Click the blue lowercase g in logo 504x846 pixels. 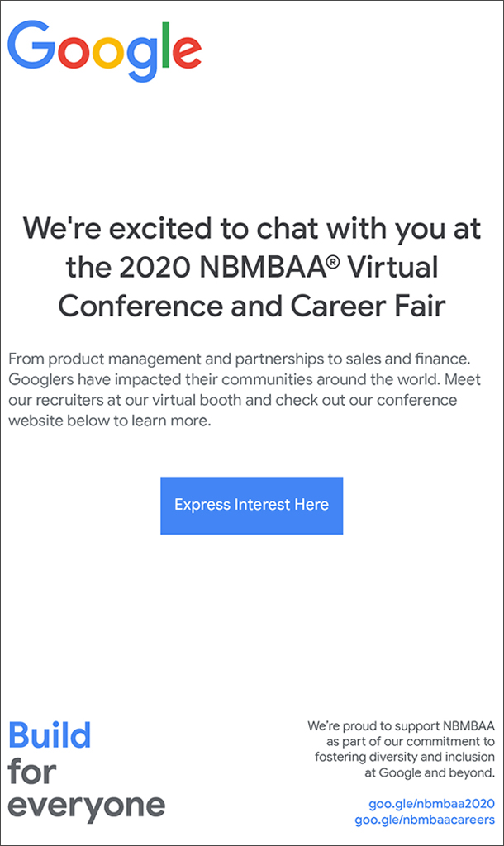[142, 59]
